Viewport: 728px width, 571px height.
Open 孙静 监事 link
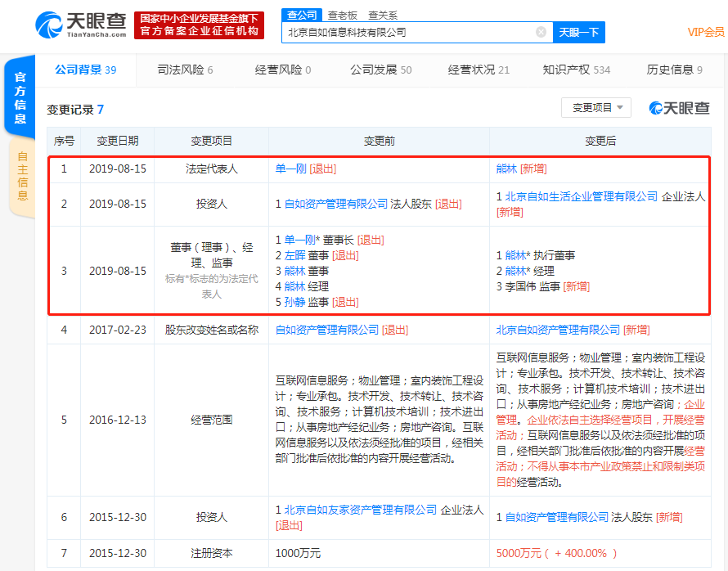[x=294, y=302]
